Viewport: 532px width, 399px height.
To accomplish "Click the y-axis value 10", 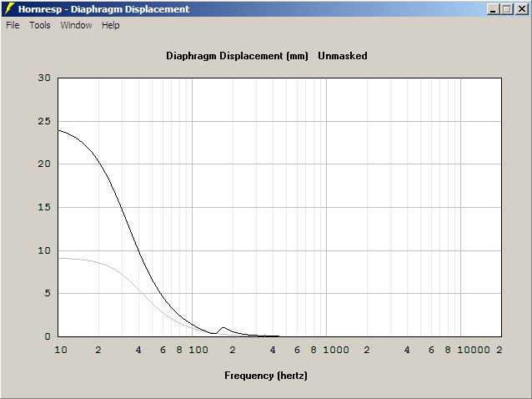I will 44,250.
